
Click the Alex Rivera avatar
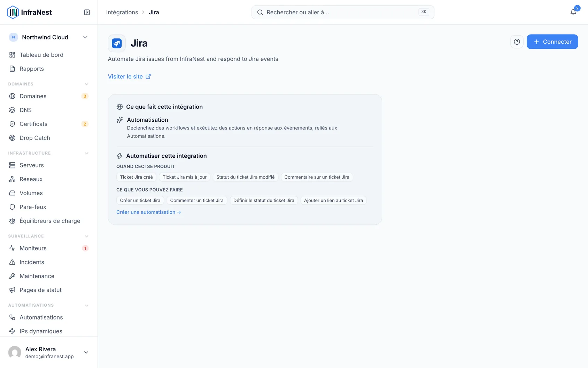[15, 352]
